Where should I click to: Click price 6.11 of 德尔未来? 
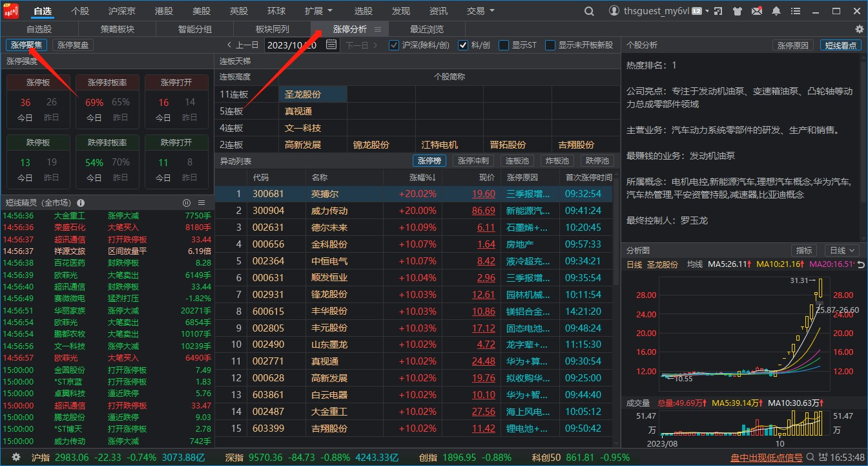(x=486, y=228)
